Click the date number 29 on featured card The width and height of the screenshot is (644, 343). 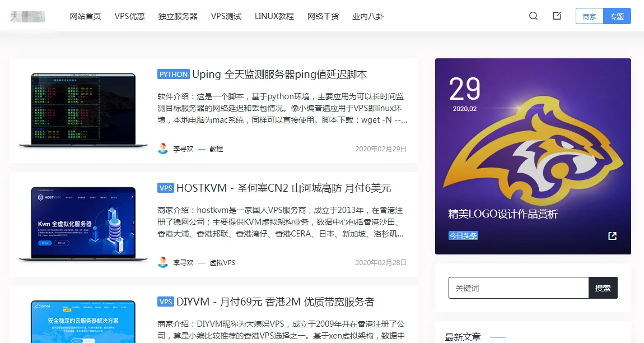click(x=464, y=89)
